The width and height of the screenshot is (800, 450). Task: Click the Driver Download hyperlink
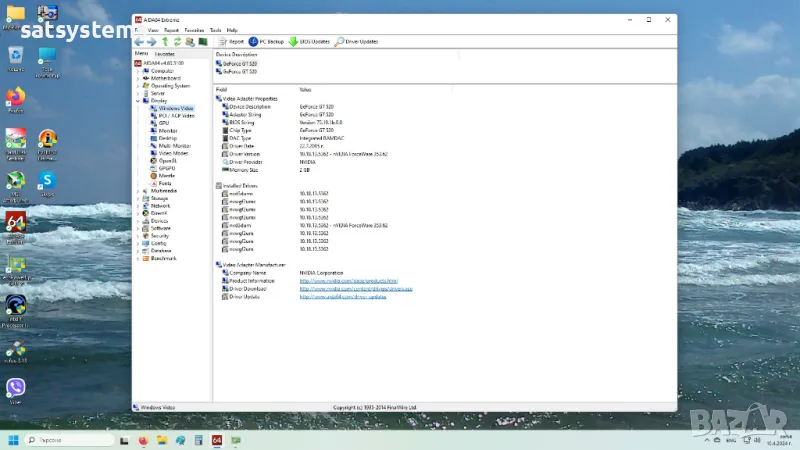point(356,289)
